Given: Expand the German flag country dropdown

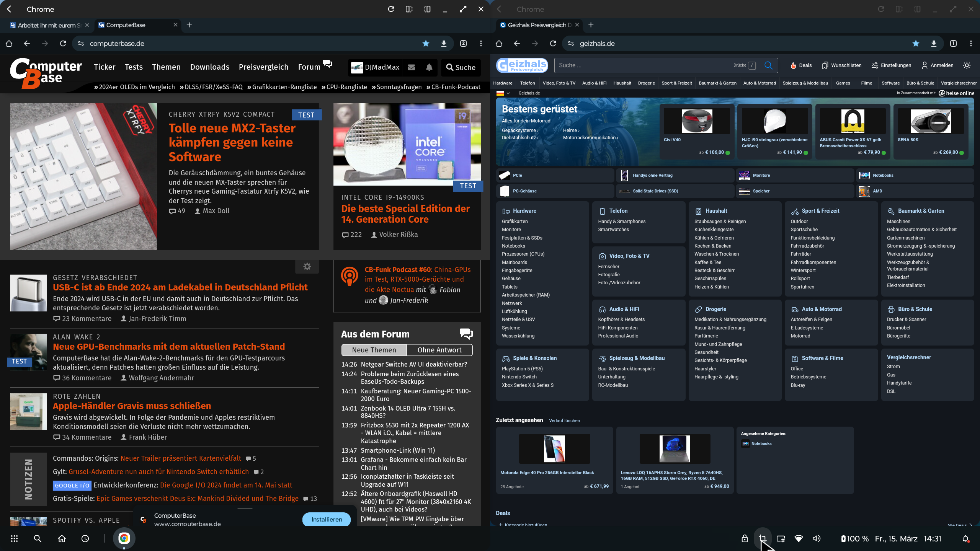Looking at the screenshot, I should tap(503, 93).
